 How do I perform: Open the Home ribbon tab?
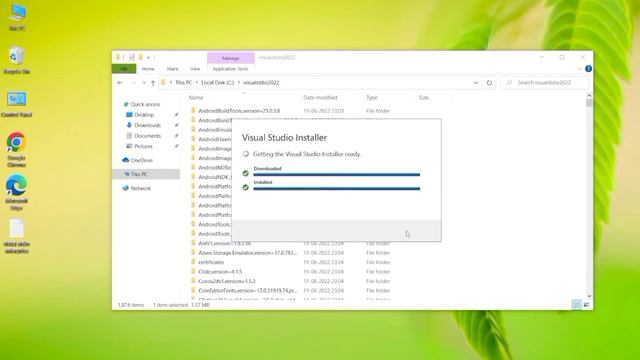[x=148, y=69]
